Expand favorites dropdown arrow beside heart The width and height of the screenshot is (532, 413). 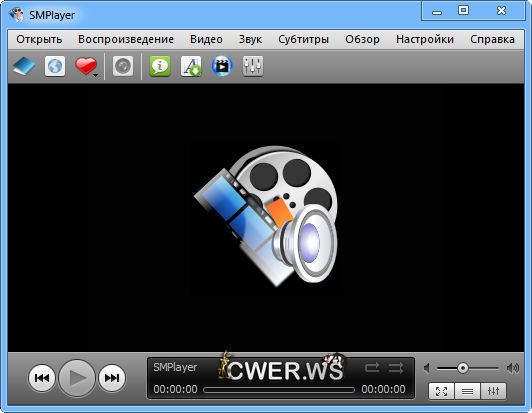[96, 75]
